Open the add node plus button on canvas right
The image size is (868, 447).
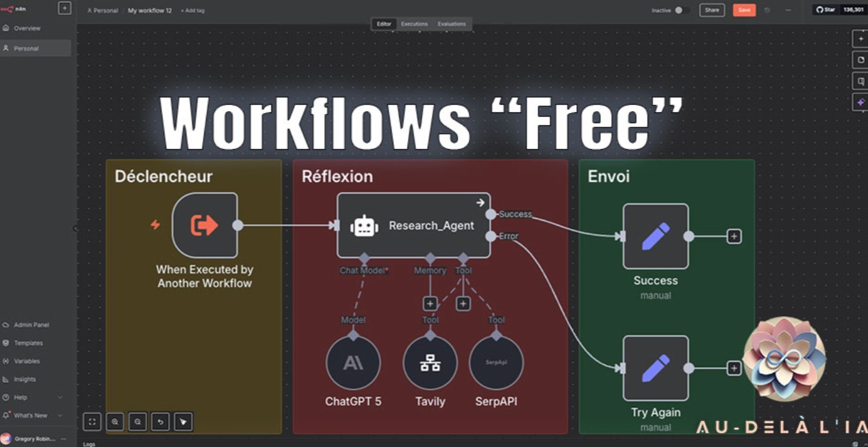click(860, 39)
